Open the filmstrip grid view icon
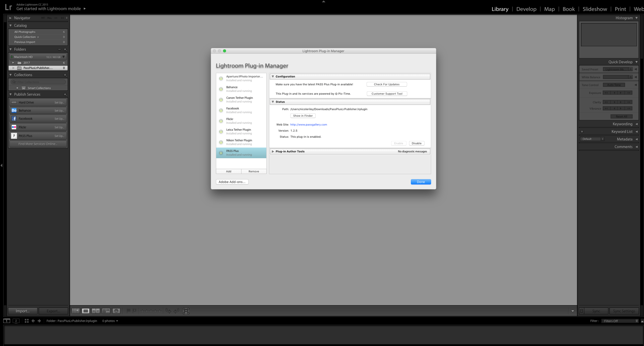This screenshot has width=644, height=346. [26, 321]
